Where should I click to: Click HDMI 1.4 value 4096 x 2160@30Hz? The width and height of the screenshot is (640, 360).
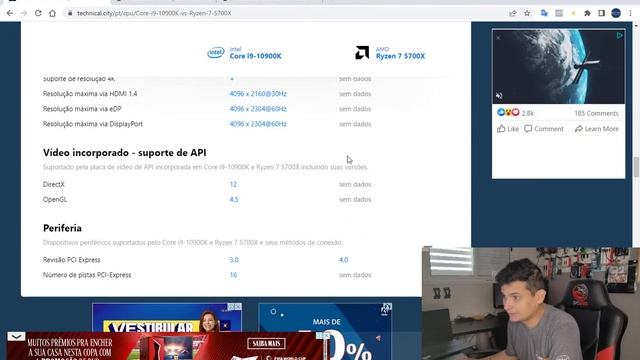258,94
